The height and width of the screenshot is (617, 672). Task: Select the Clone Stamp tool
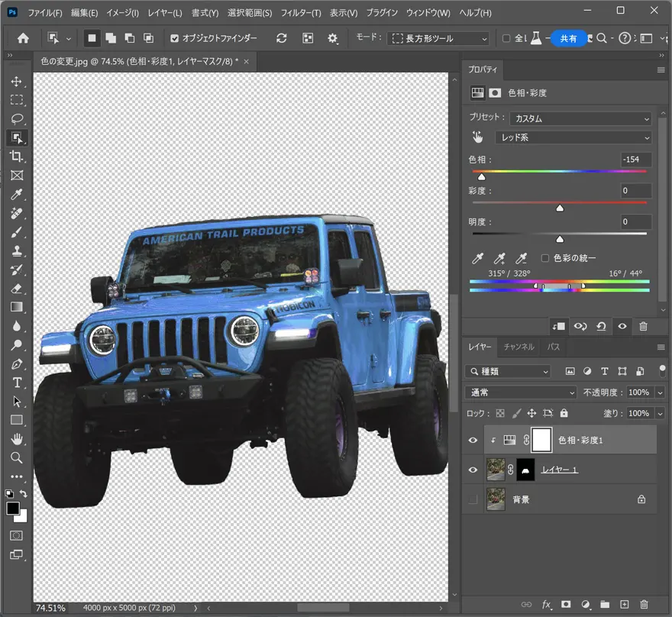click(16, 250)
